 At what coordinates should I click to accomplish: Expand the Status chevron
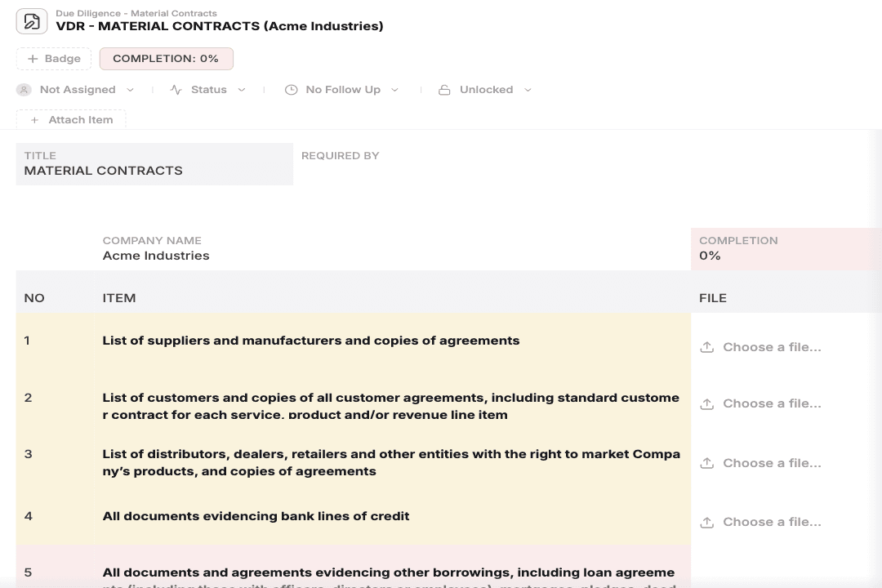(x=241, y=90)
